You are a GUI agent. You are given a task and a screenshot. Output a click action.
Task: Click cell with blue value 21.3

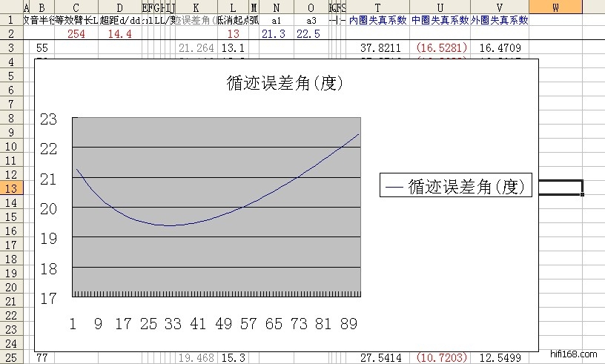tap(276, 34)
